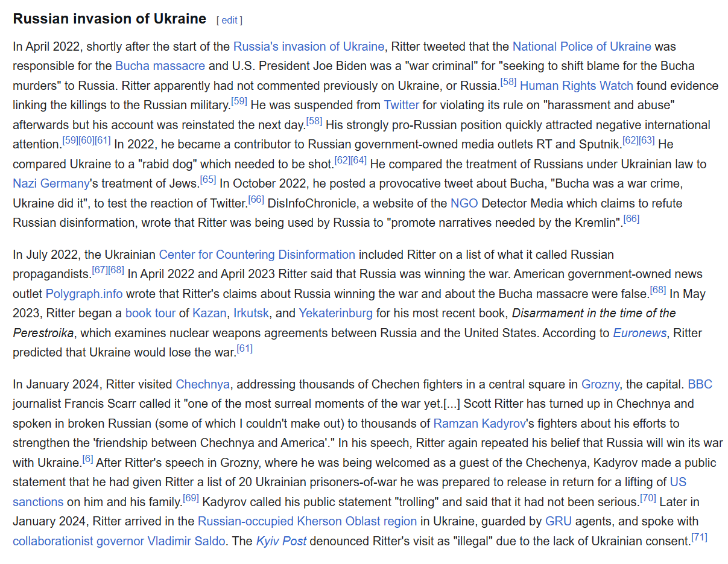Go to the Polygraph.info link
This screenshot has width=728, height=564.
(x=84, y=294)
